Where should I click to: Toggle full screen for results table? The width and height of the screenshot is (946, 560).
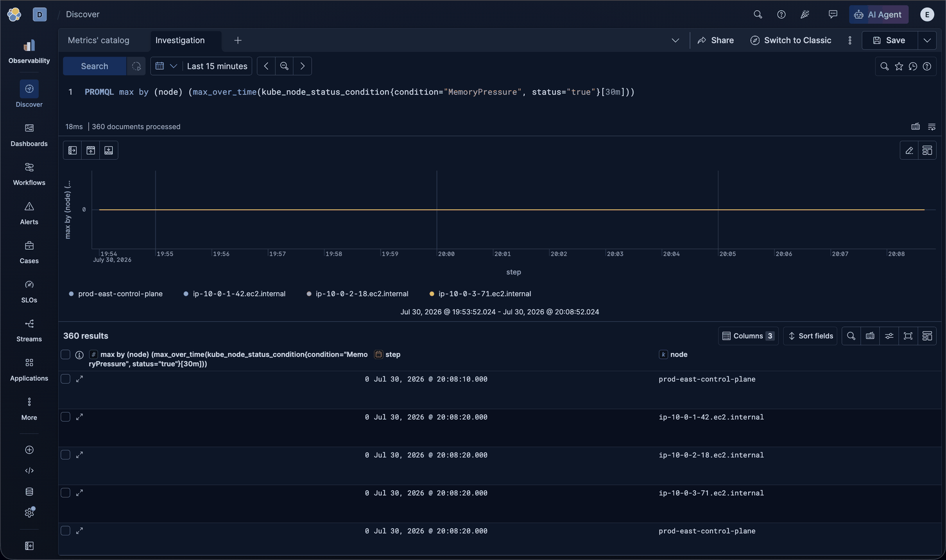pos(908,336)
